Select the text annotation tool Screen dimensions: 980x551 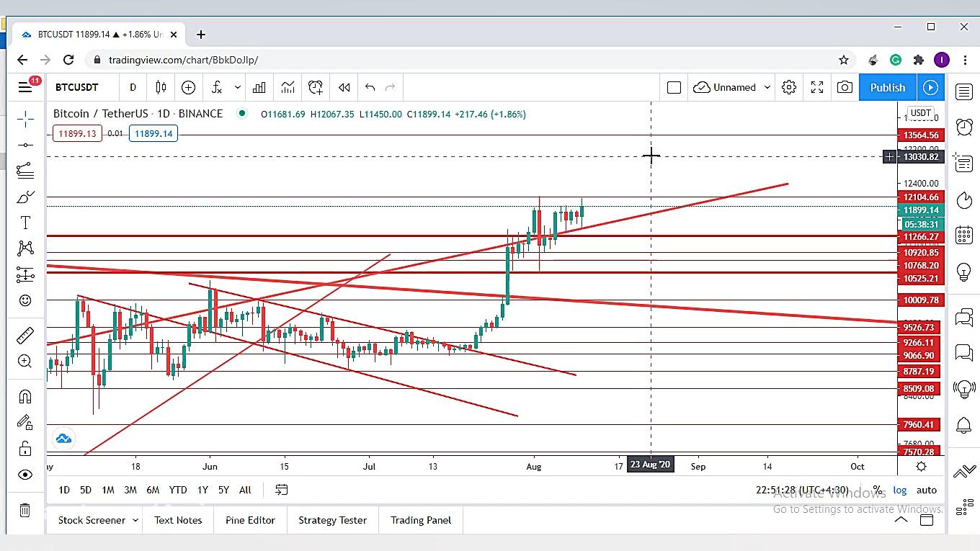click(x=25, y=223)
